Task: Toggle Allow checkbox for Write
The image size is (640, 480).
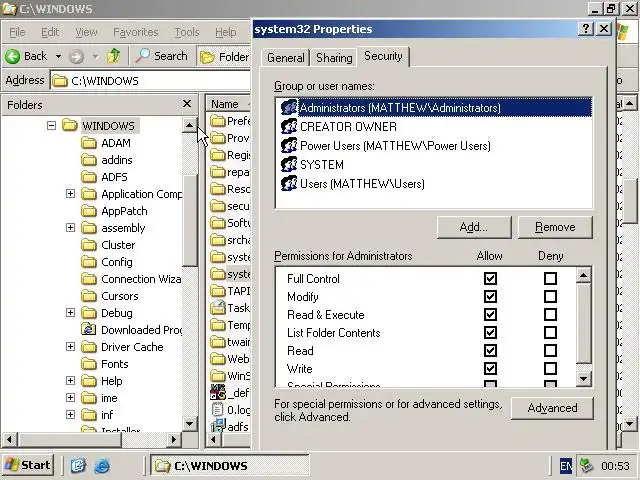Action: click(490, 369)
